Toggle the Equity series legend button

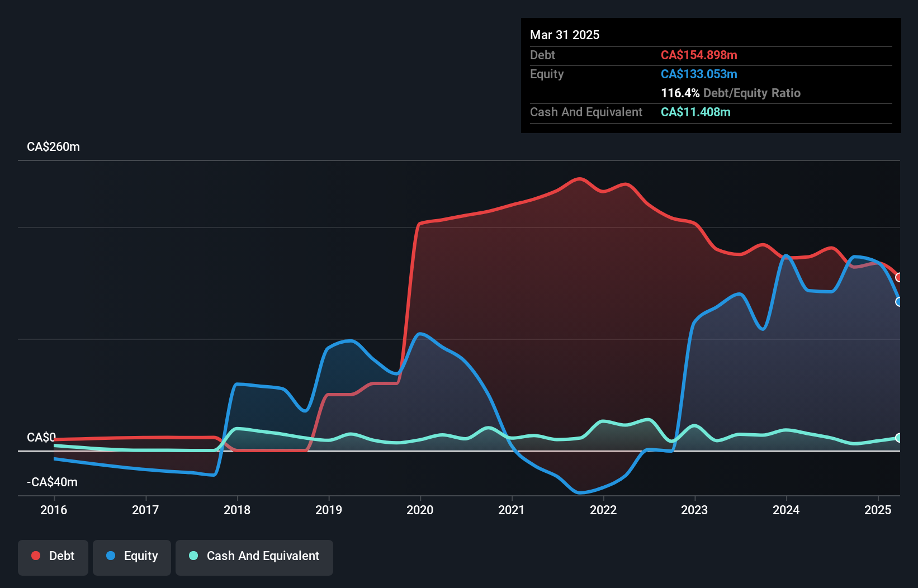click(132, 557)
